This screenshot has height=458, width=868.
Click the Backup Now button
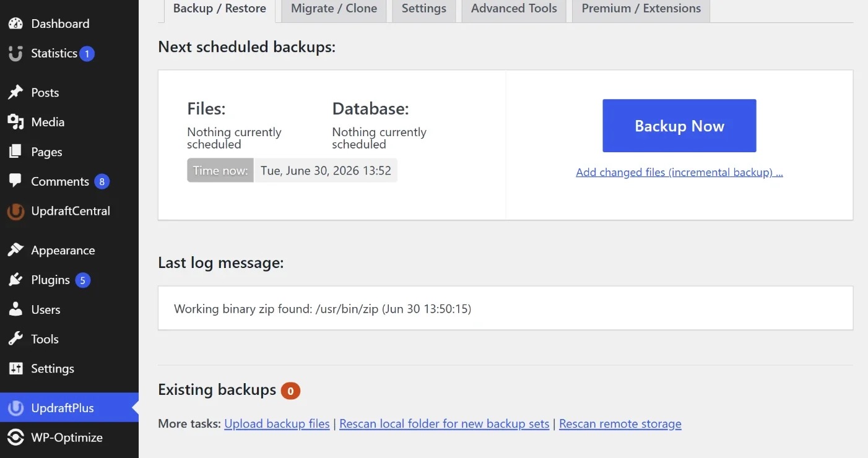pos(679,126)
